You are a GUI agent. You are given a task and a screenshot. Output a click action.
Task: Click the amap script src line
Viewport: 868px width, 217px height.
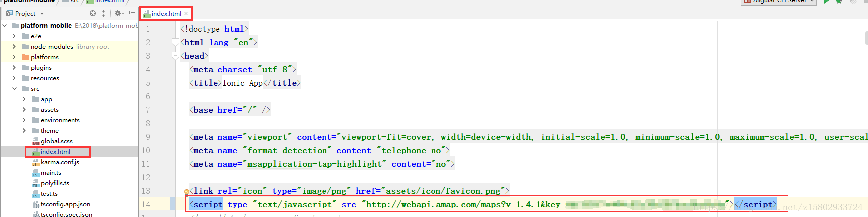(483, 204)
